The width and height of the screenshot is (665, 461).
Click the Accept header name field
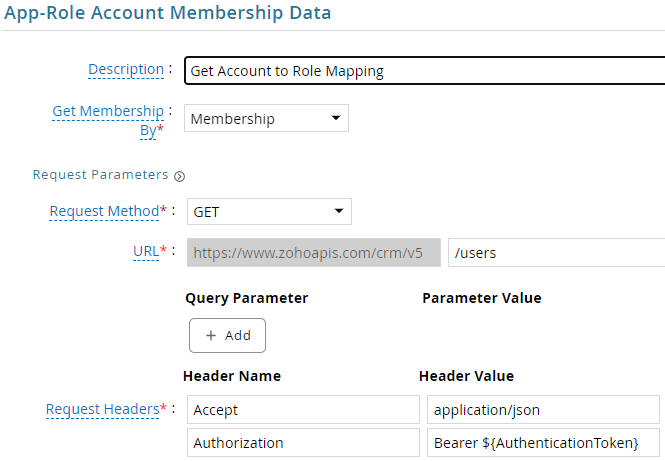pyautogui.click(x=303, y=410)
